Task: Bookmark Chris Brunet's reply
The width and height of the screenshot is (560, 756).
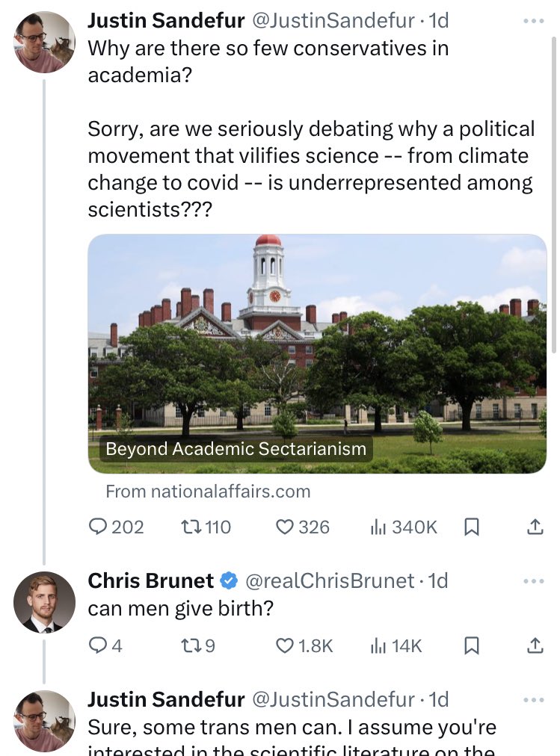Action: tap(472, 645)
